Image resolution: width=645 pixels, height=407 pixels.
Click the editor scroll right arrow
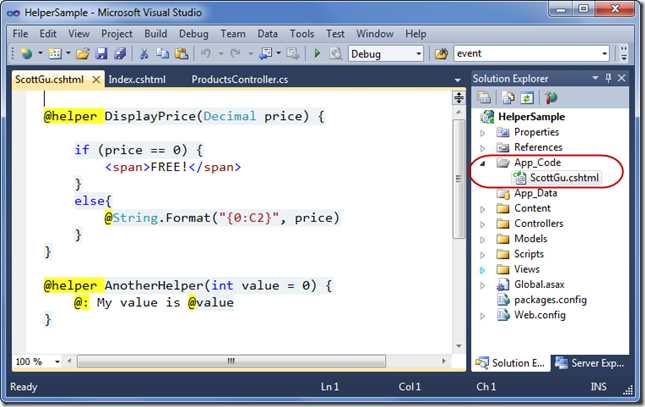(443, 361)
